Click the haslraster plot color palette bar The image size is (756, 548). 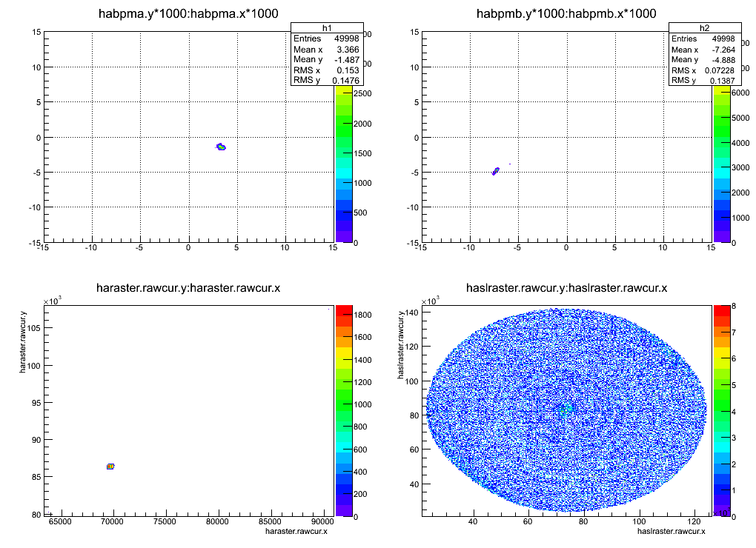(722, 411)
